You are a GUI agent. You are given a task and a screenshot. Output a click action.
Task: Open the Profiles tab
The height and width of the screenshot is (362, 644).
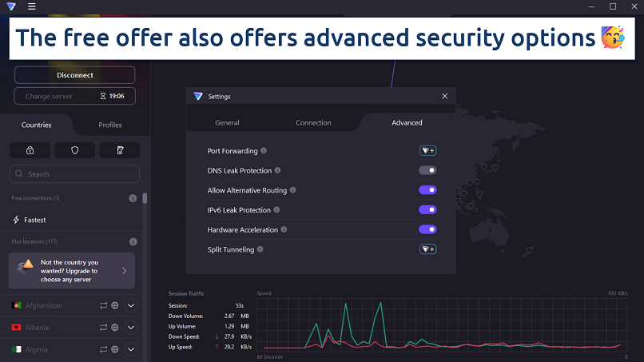(x=110, y=125)
